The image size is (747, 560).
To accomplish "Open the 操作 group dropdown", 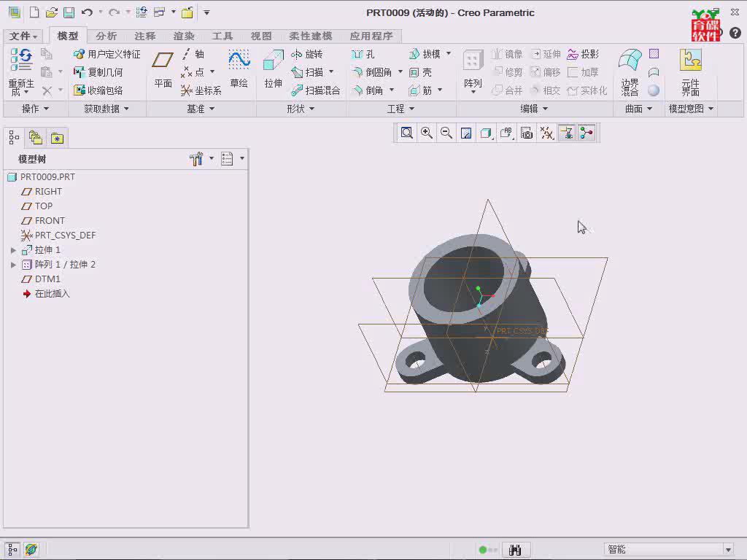I will coord(35,109).
